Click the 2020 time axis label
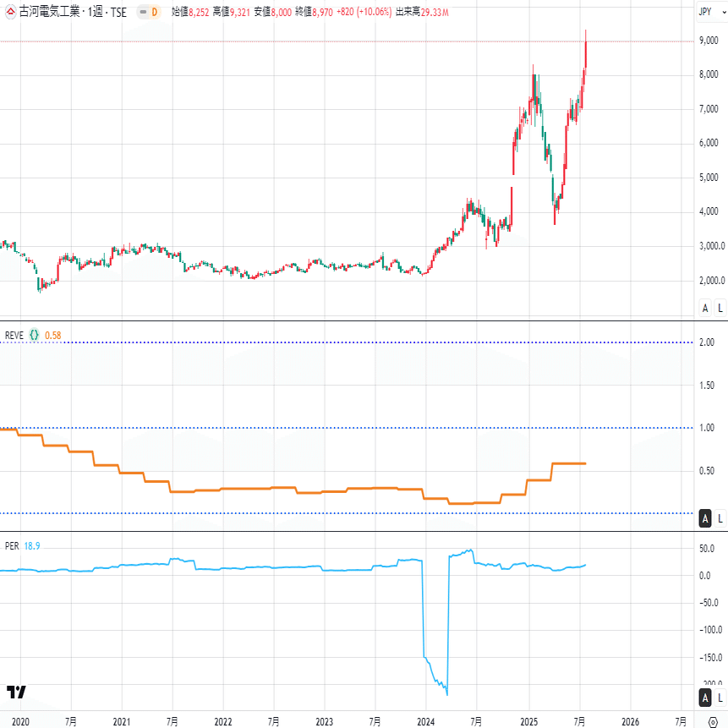 coord(20,721)
